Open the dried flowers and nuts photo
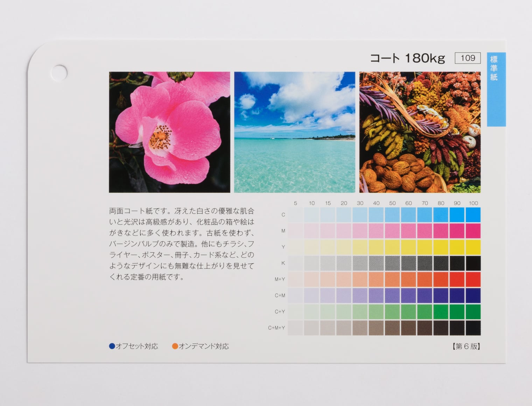Image resolution: width=532 pixels, height=406 pixels. tap(420, 132)
